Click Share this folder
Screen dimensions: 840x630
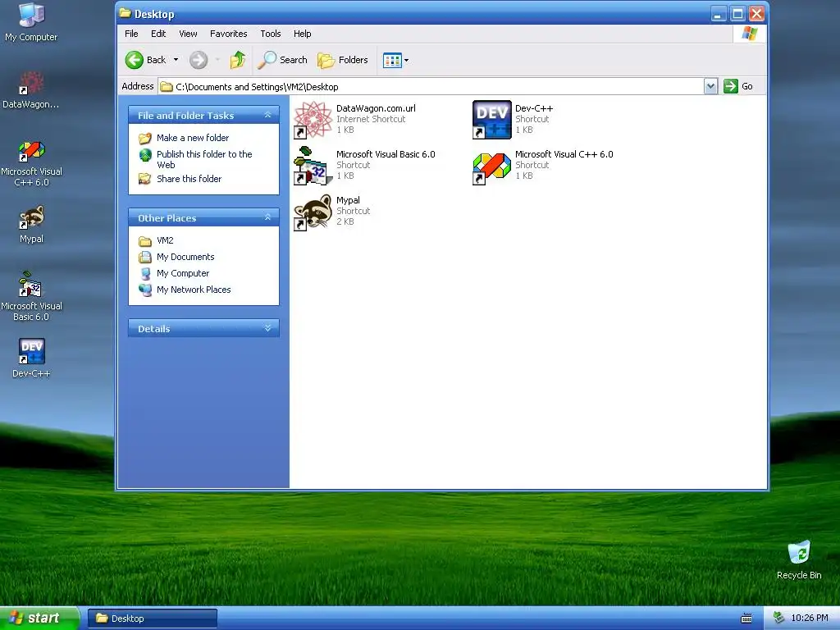(x=189, y=179)
